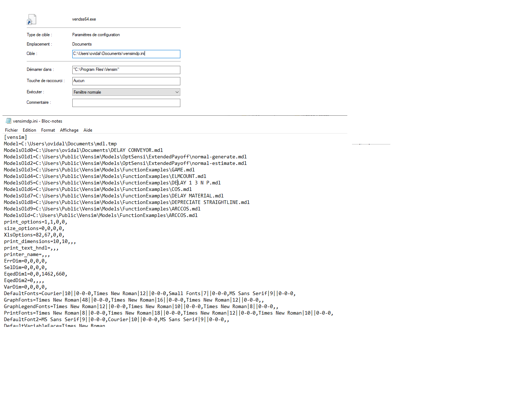532x405 pixels.
Task: Click the 'EqedDim2=0,,,,' line
Action: coord(24,281)
